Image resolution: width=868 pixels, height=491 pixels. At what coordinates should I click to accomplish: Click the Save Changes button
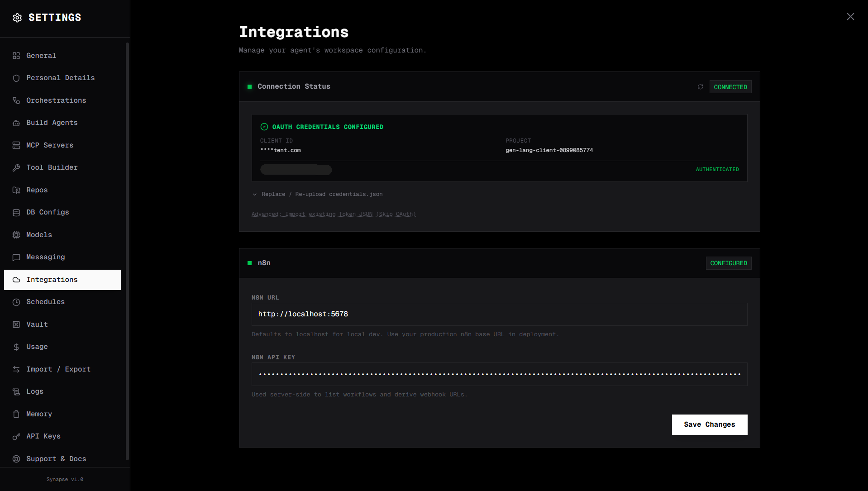709,424
